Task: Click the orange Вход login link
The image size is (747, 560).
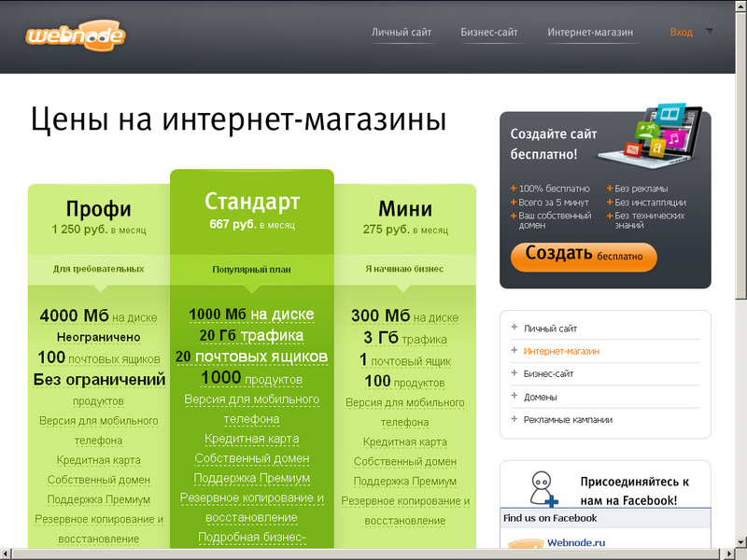Action: tap(682, 33)
